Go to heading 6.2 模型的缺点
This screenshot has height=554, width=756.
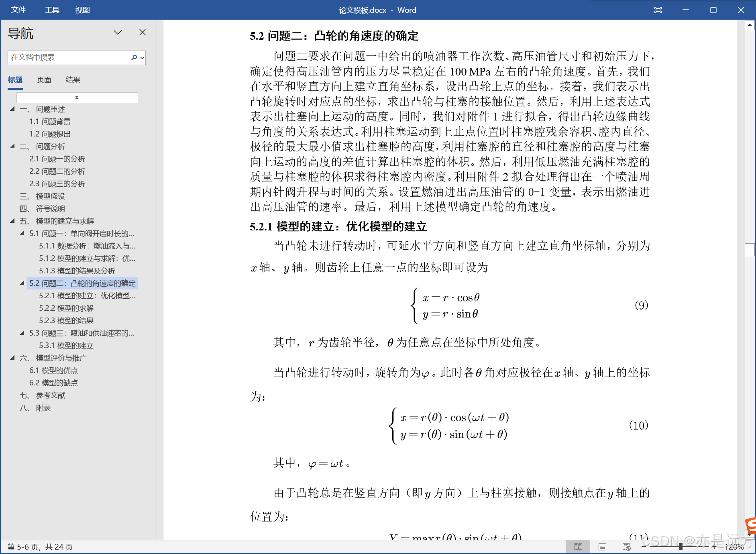tap(53, 383)
